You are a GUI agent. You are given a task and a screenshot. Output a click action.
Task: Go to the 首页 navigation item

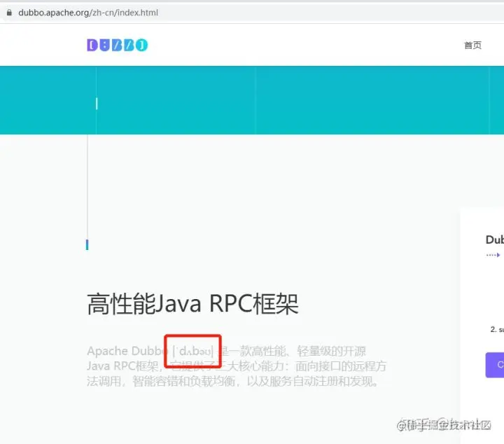(472, 45)
